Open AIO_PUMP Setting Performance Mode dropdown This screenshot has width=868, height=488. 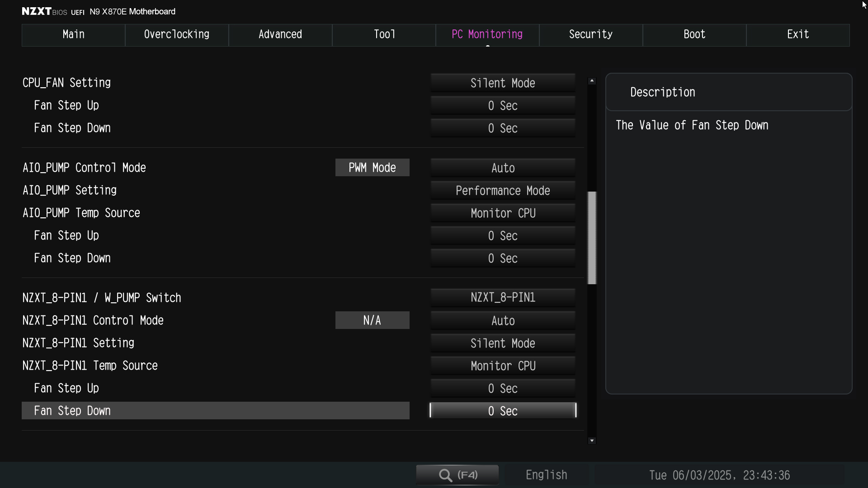click(503, 191)
